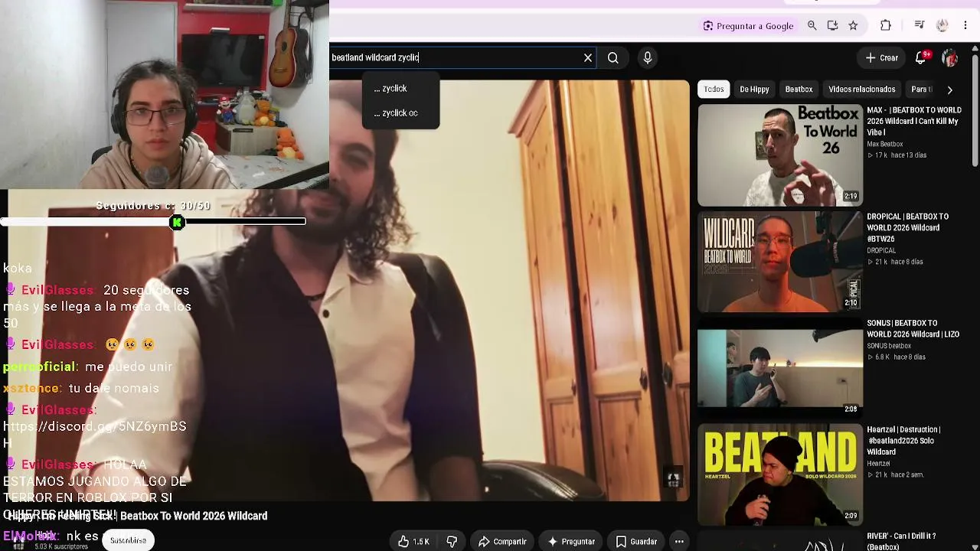The width and height of the screenshot is (980, 551).
Task: Click the Crear button
Action: point(882,57)
